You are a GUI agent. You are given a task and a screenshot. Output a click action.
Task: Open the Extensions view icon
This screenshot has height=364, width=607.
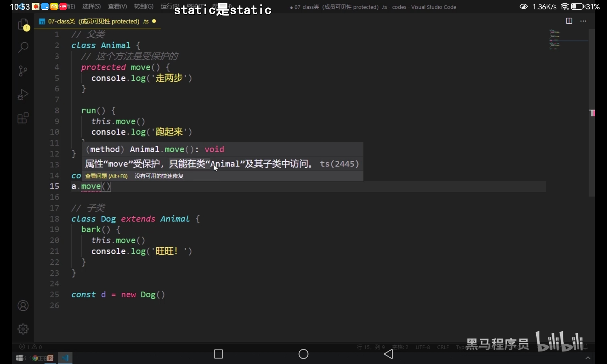(23, 118)
